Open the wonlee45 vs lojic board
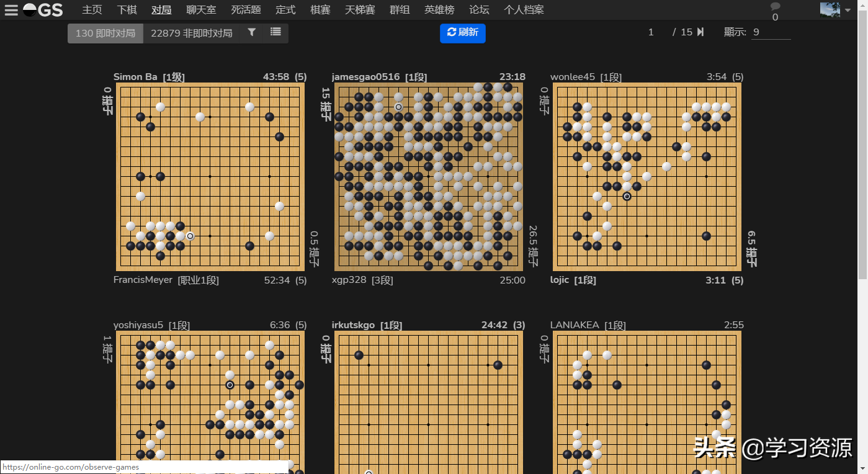 [x=647, y=177]
